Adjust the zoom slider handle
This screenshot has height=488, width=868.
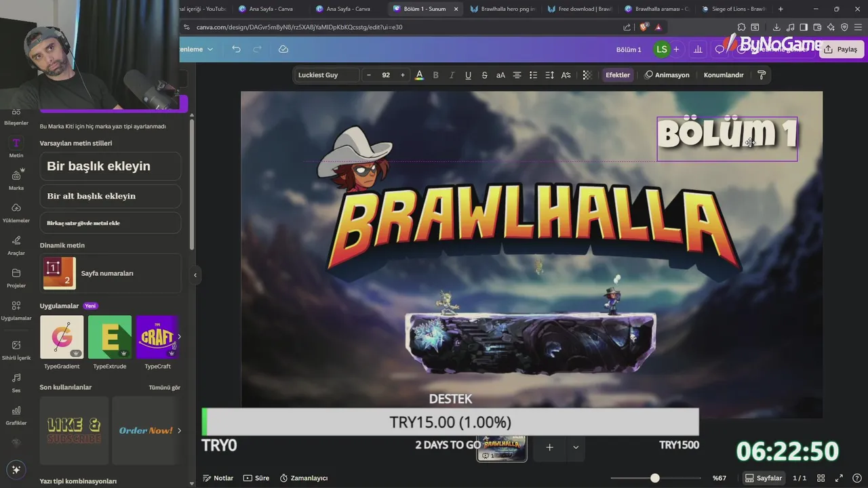pyautogui.click(x=654, y=478)
